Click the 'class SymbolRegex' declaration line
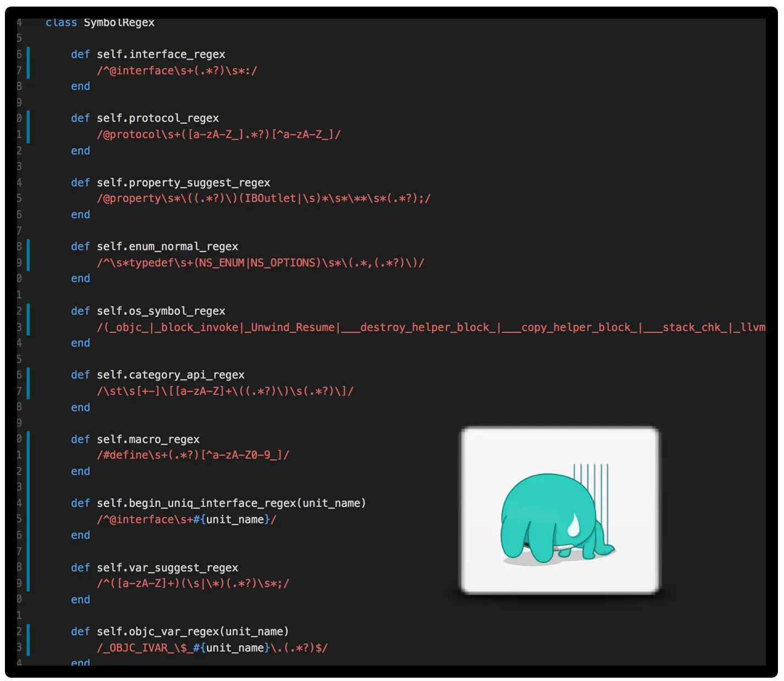This screenshot has height=681, width=784. (100, 23)
